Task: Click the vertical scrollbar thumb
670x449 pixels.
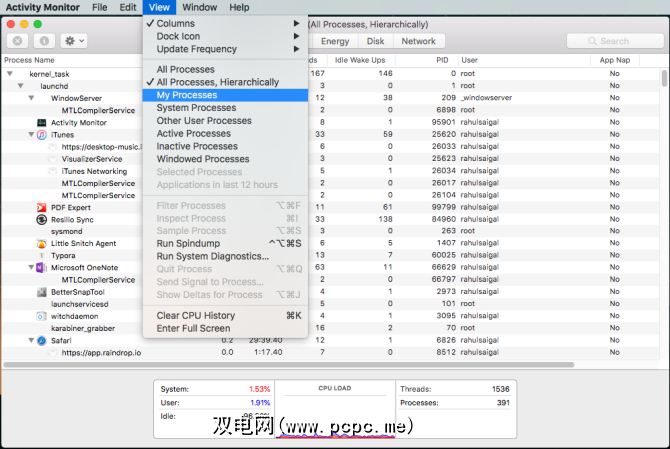Action: click(x=664, y=78)
